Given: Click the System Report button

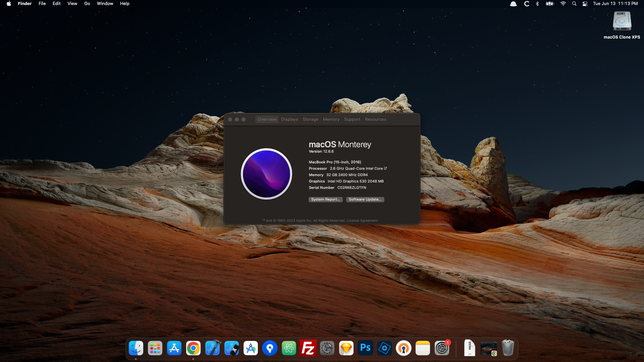Looking at the screenshot, I should tap(325, 200).
